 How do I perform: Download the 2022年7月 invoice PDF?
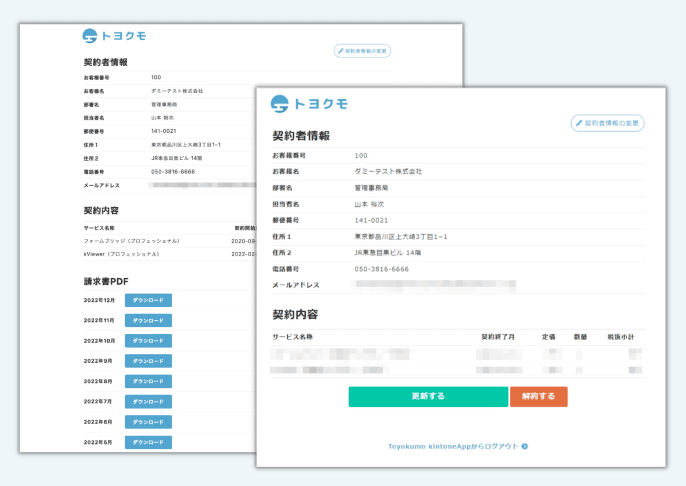148,401
